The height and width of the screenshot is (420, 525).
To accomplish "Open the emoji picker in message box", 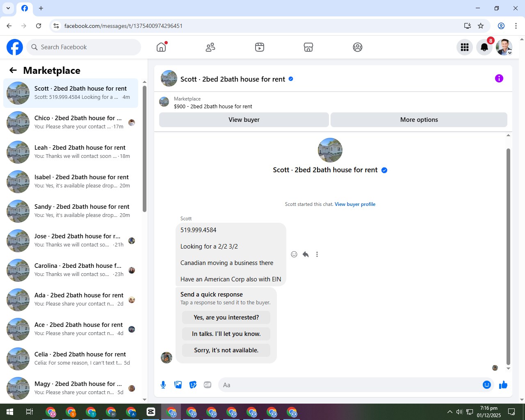I will tap(487, 385).
